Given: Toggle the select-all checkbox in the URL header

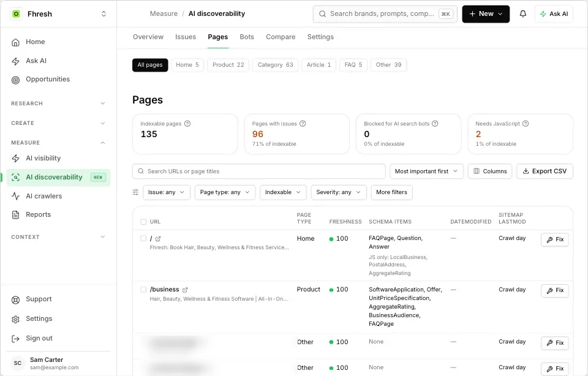Looking at the screenshot, I should (x=143, y=222).
